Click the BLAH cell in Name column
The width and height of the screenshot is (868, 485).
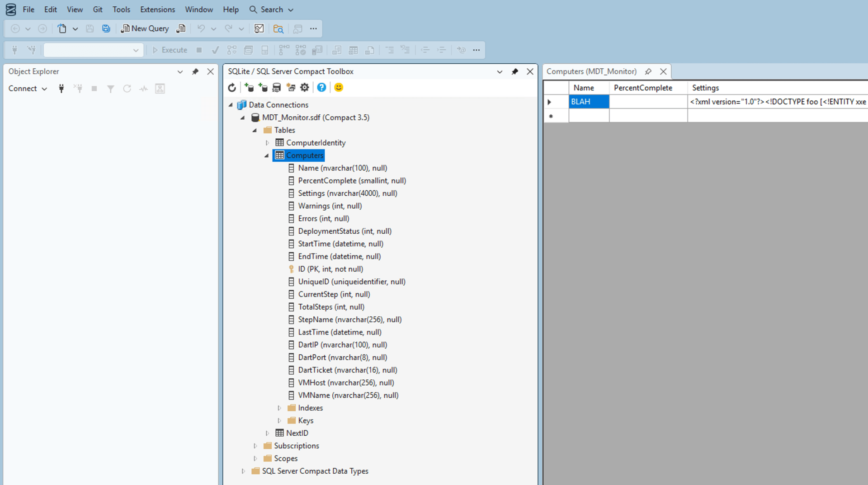[x=588, y=102]
